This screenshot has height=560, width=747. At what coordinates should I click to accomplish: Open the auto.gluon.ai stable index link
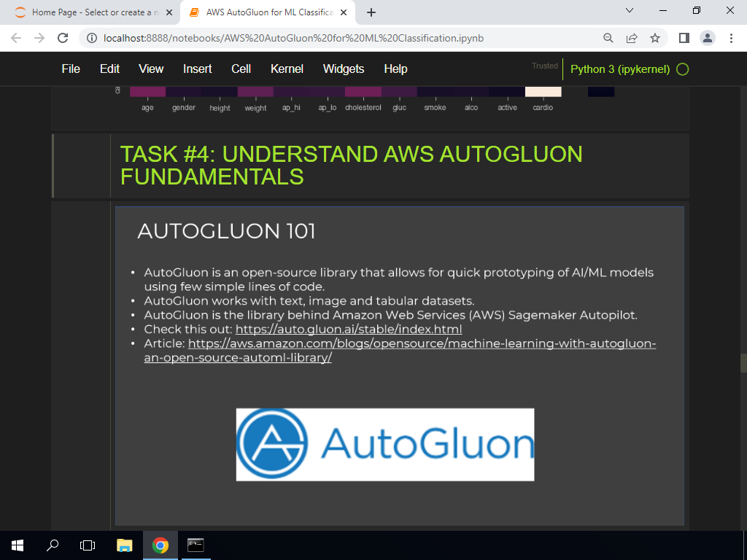click(x=348, y=329)
